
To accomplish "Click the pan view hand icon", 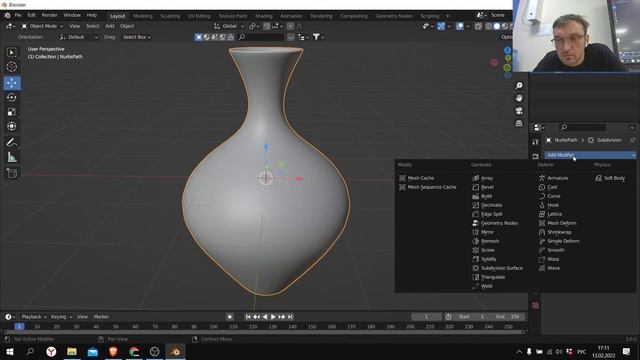I will [x=519, y=98].
